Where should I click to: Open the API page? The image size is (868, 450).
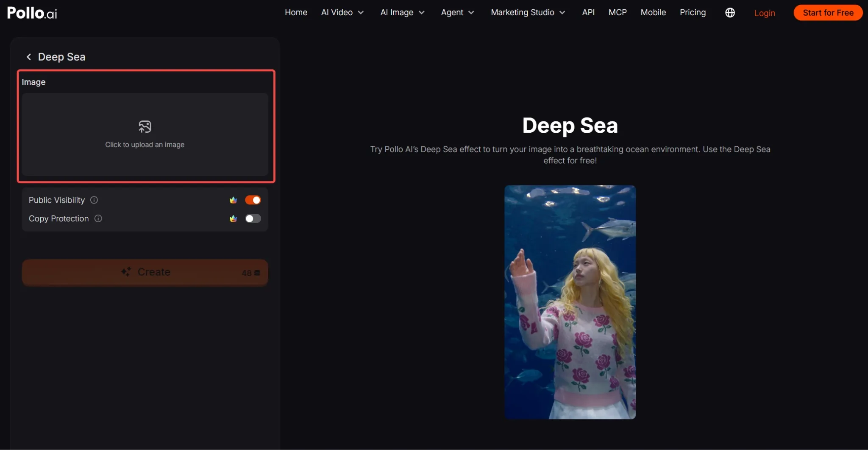click(x=588, y=13)
